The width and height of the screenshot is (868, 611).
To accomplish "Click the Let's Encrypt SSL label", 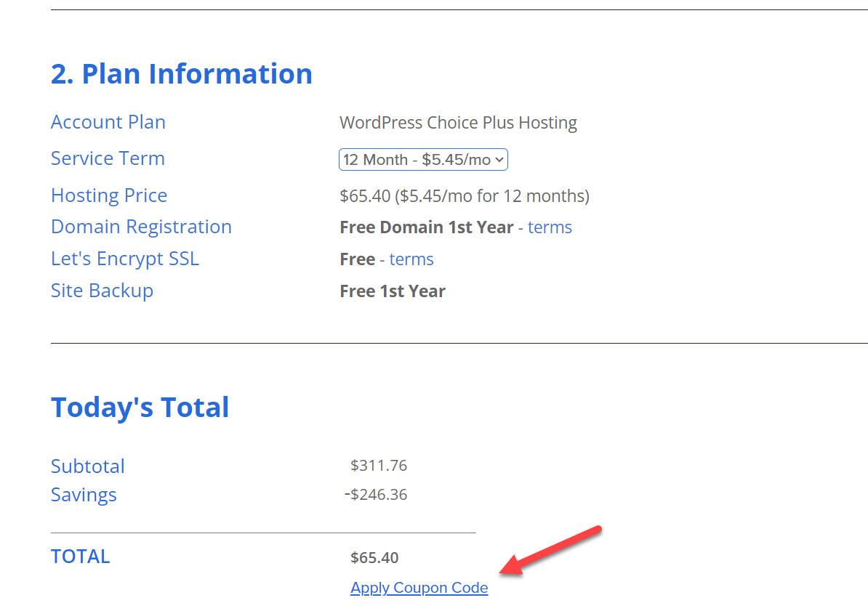I will point(125,259).
